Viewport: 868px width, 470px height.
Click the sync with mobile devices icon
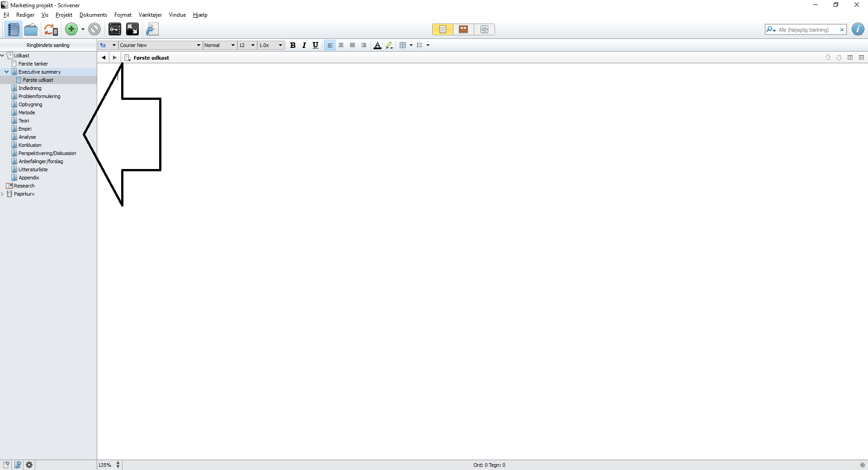coord(51,29)
